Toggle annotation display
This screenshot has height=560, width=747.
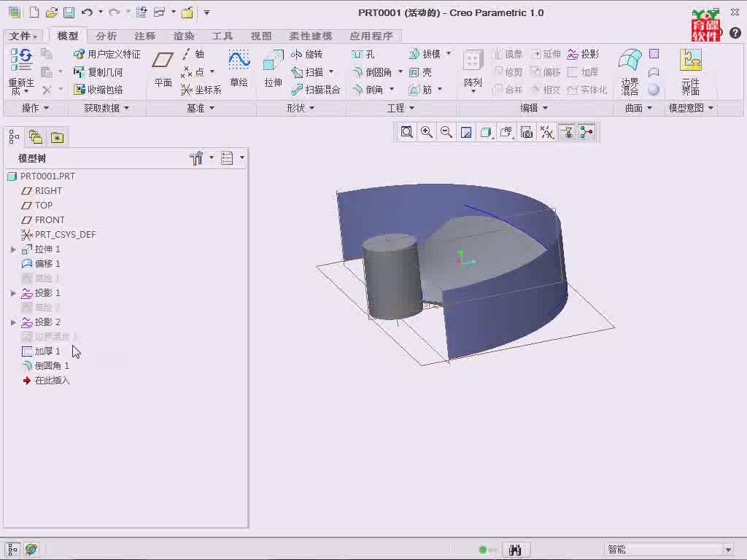point(567,132)
